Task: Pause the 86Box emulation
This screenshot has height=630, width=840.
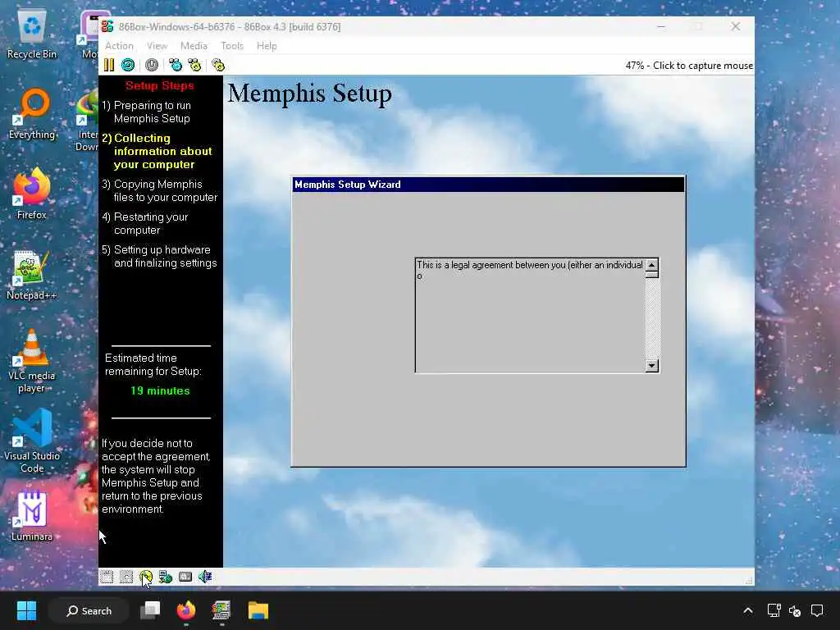Action: coord(109,65)
